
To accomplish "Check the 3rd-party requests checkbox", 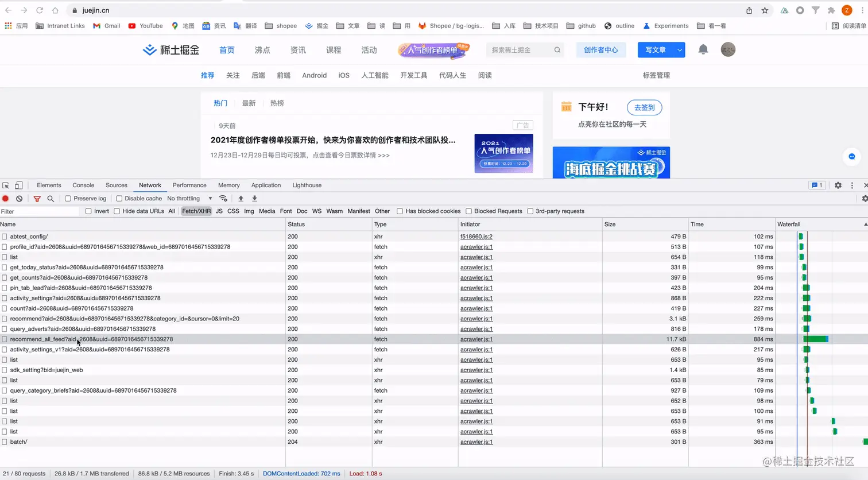I will 530,211.
